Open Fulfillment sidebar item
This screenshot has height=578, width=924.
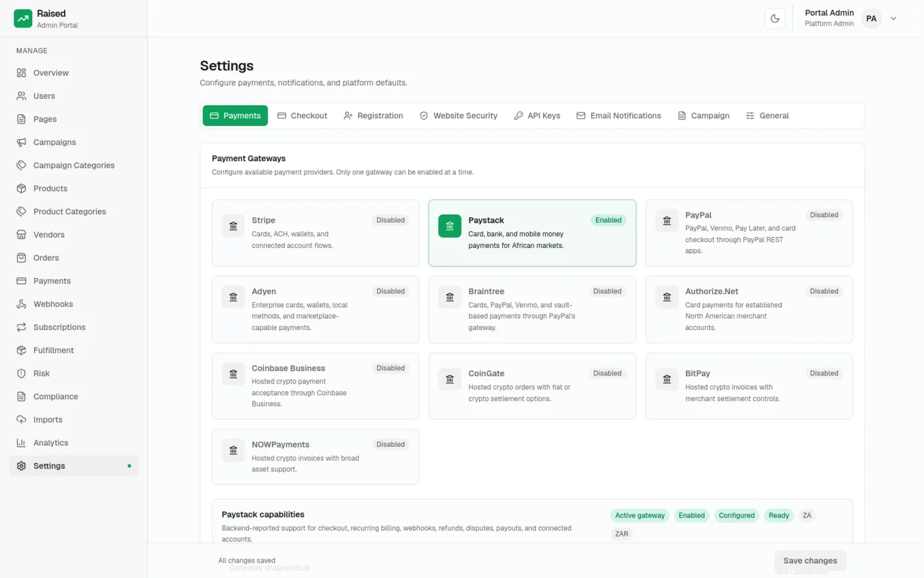pyautogui.click(x=74, y=350)
